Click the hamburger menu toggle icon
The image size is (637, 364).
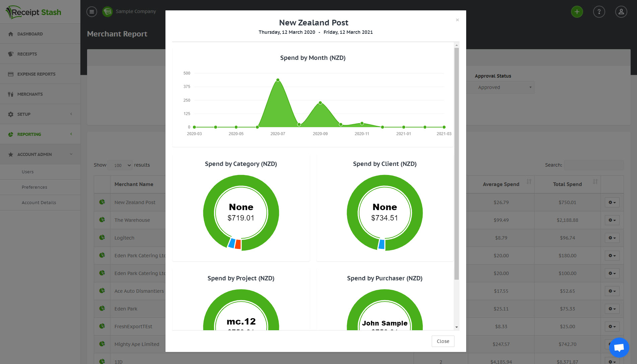tap(92, 12)
